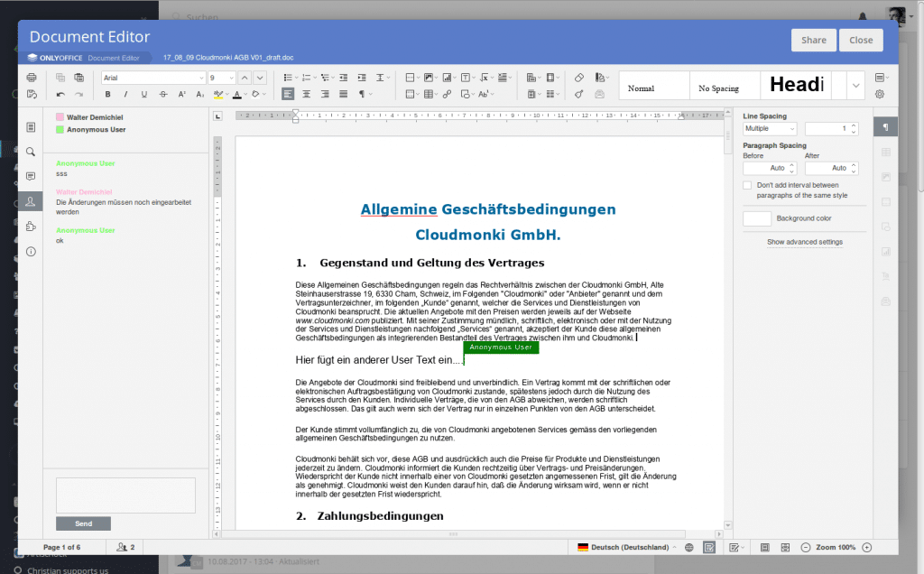The image size is (924, 574).
Task: Increase font size with up arrow
Action: [245, 78]
